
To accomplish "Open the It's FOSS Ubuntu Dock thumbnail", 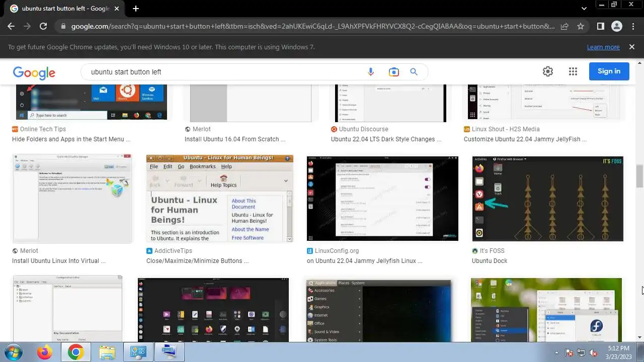I will coord(547,199).
